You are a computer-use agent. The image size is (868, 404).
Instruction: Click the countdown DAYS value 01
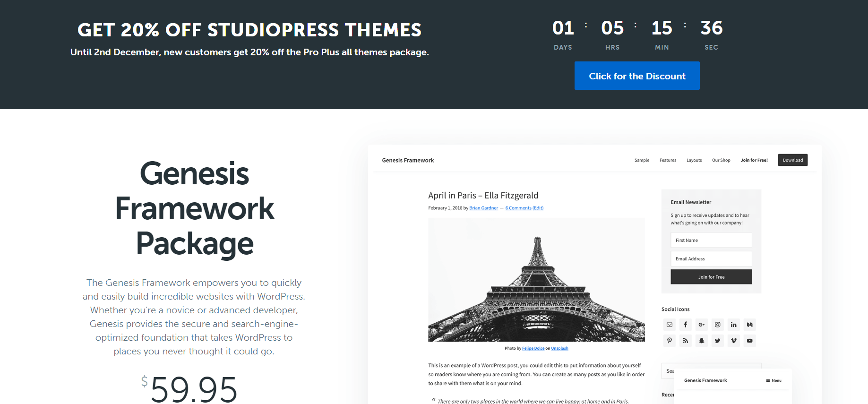click(563, 28)
